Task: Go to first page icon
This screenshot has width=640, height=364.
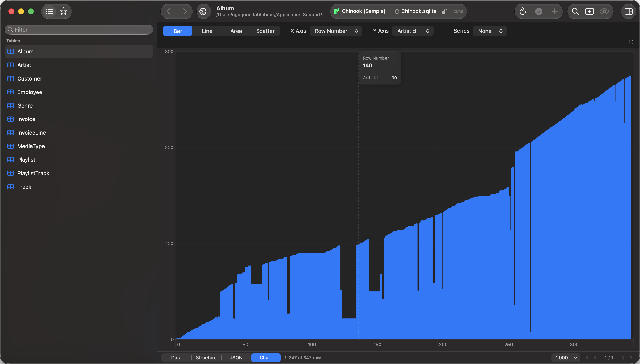Action: click(x=587, y=357)
